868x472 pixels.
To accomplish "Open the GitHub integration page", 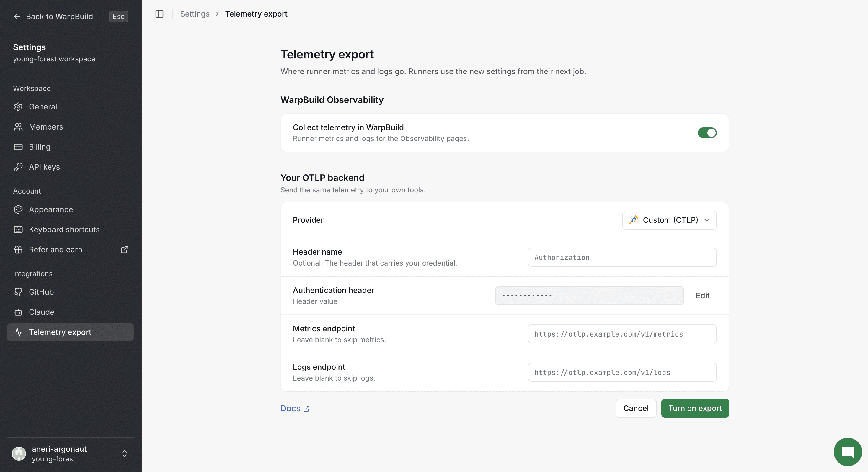I will tap(71, 292).
